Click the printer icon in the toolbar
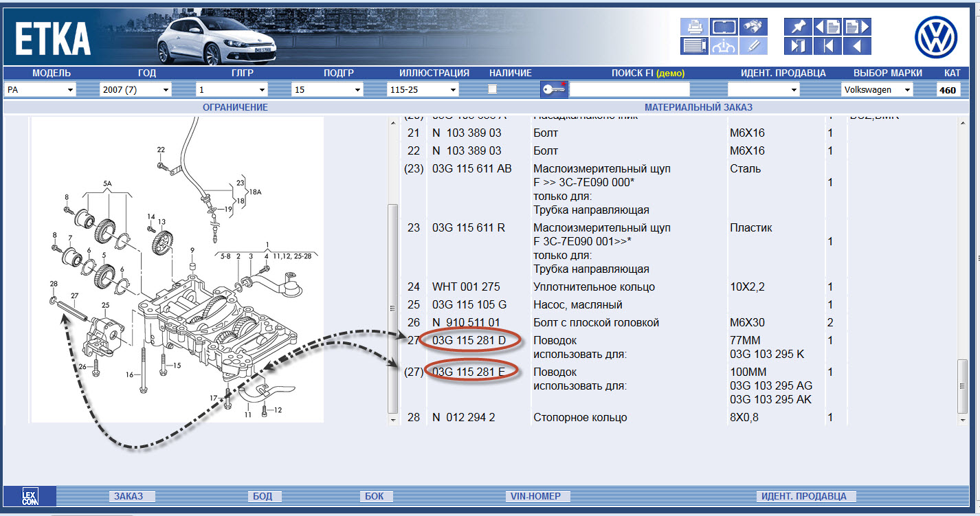The image size is (980, 516). click(x=694, y=27)
